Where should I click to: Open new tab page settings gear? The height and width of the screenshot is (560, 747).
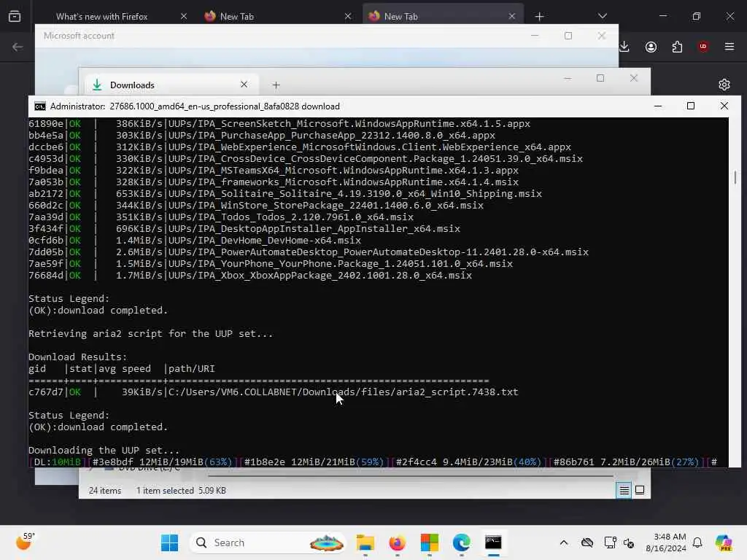[724, 85]
